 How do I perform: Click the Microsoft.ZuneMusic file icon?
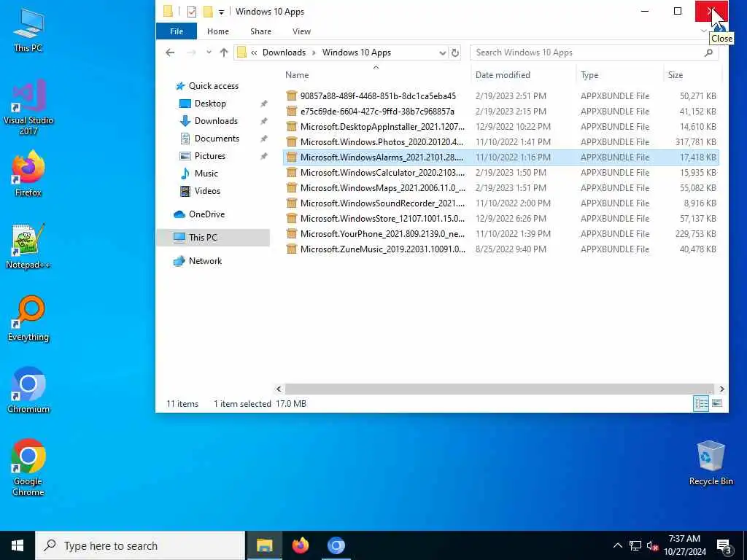click(x=292, y=249)
